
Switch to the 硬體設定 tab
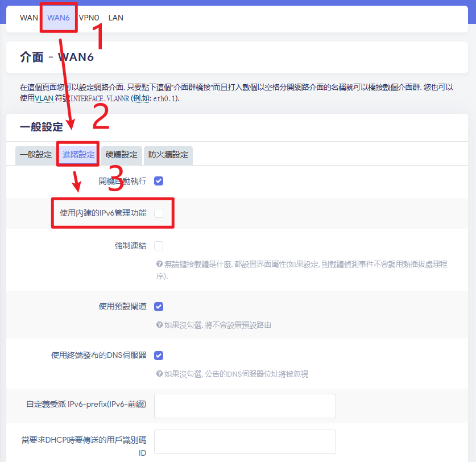(122, 155)
